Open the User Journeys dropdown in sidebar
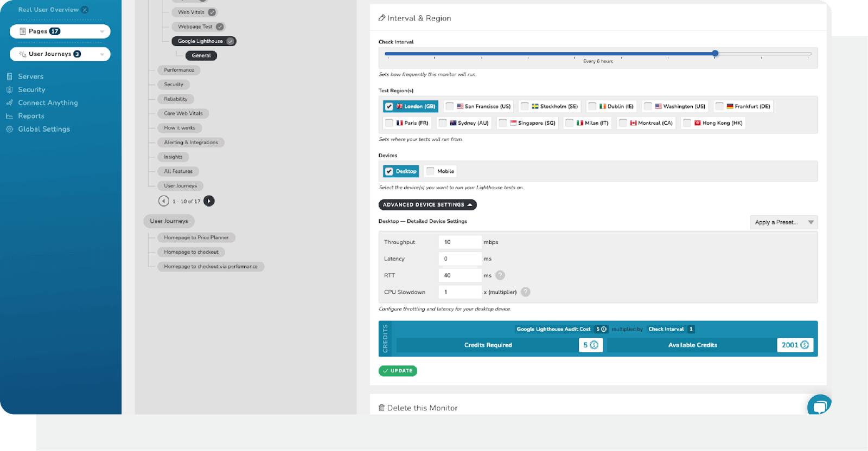This screenshot has height=451, width=868. tap(60, 54)
